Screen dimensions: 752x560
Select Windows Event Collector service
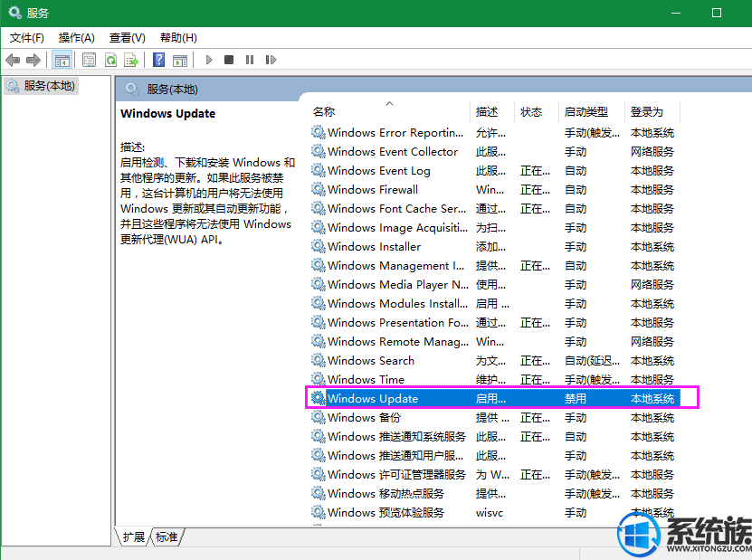point(393,151)
